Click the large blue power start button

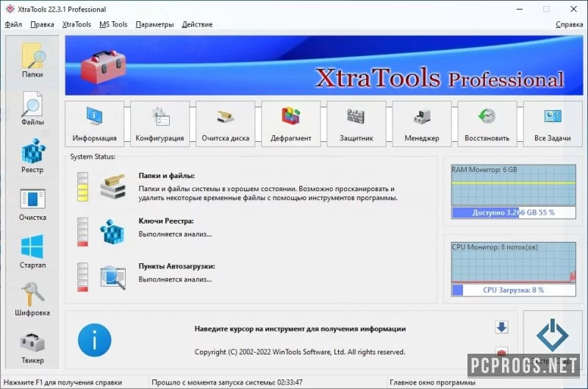[553, 335]
